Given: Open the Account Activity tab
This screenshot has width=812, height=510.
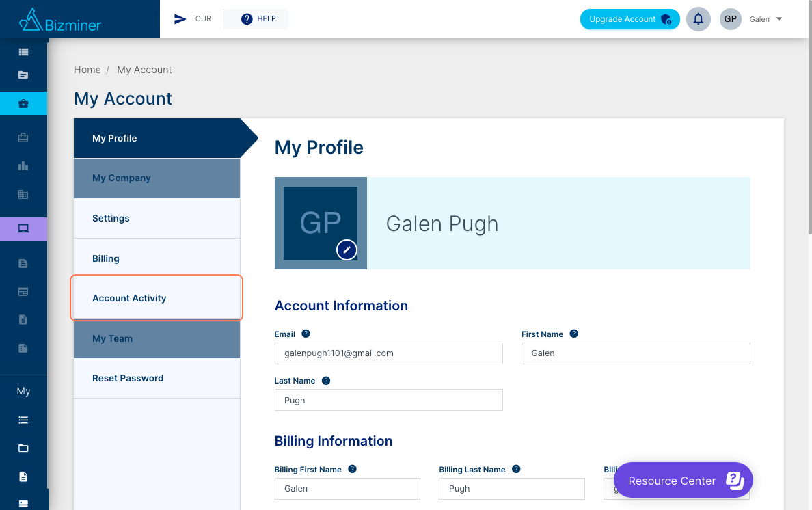Looking at the screenshot, I should tap(157, 298).
